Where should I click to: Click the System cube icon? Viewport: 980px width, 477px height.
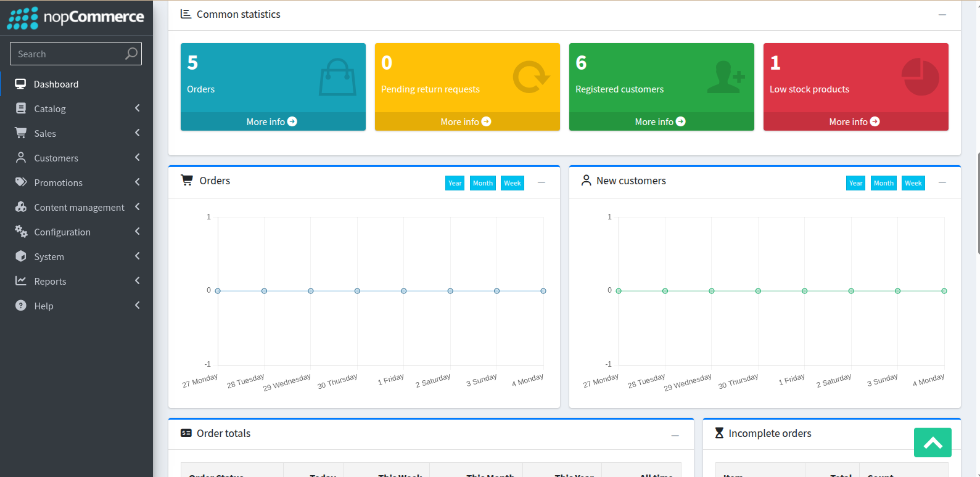21,256
